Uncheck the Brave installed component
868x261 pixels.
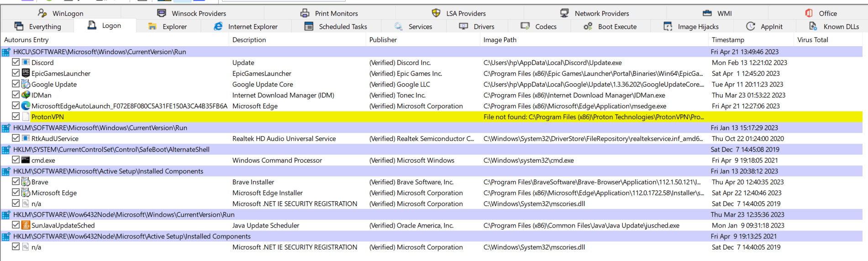coord(16,181)
